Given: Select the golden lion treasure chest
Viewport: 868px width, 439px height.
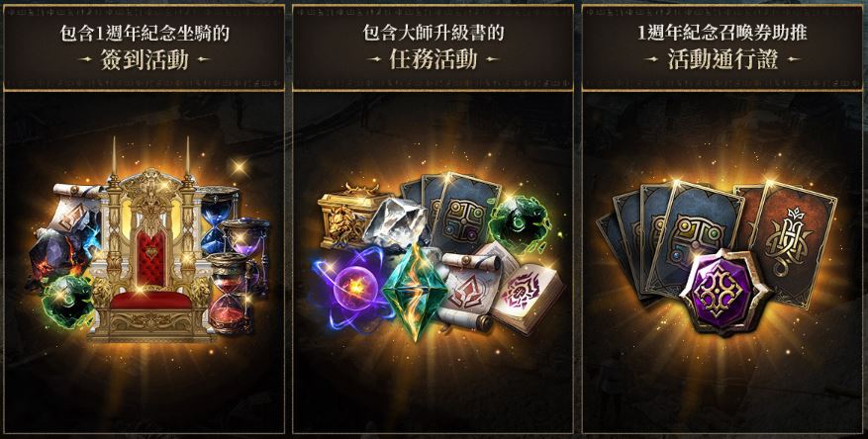Looking at the screenshot, I should tap(343, 216).
